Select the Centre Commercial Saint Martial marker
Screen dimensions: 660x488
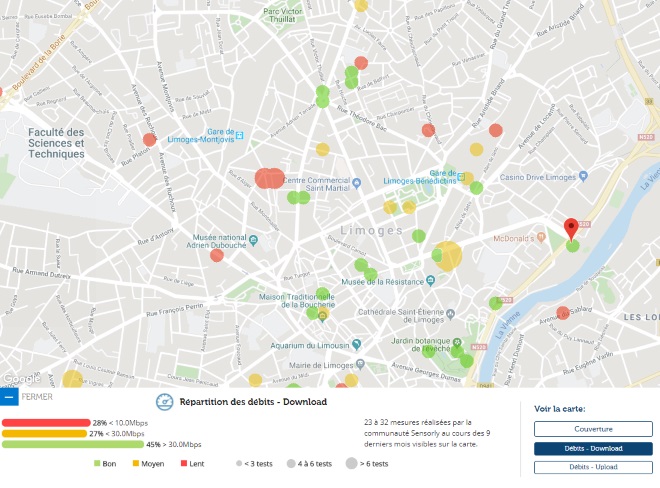(357, 183)
